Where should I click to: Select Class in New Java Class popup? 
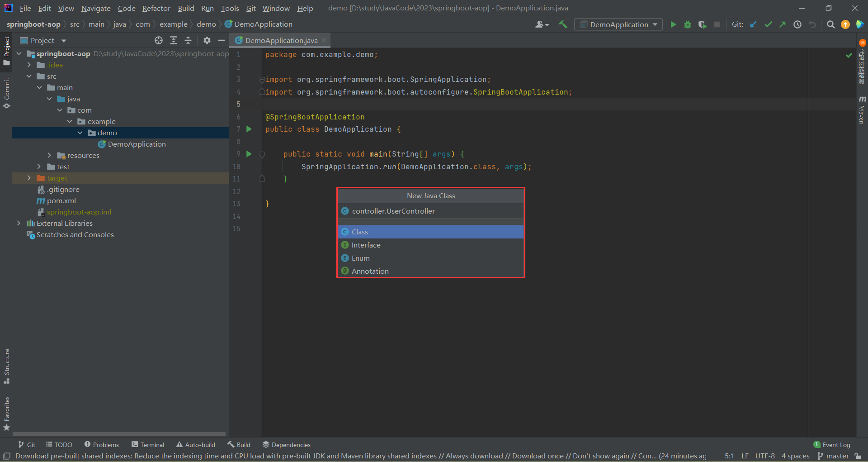[x=431, y=232]
